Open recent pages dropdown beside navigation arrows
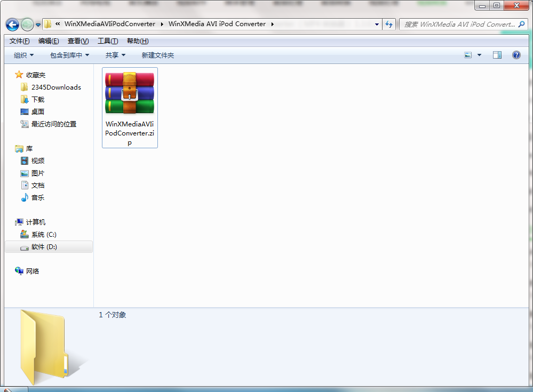533x392 pixels. (x=38, y=25)
